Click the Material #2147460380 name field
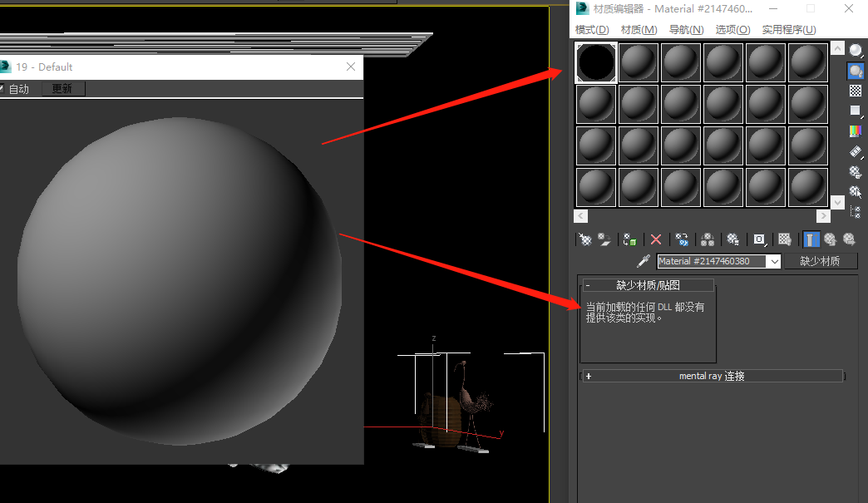 (x=712, y=261)
